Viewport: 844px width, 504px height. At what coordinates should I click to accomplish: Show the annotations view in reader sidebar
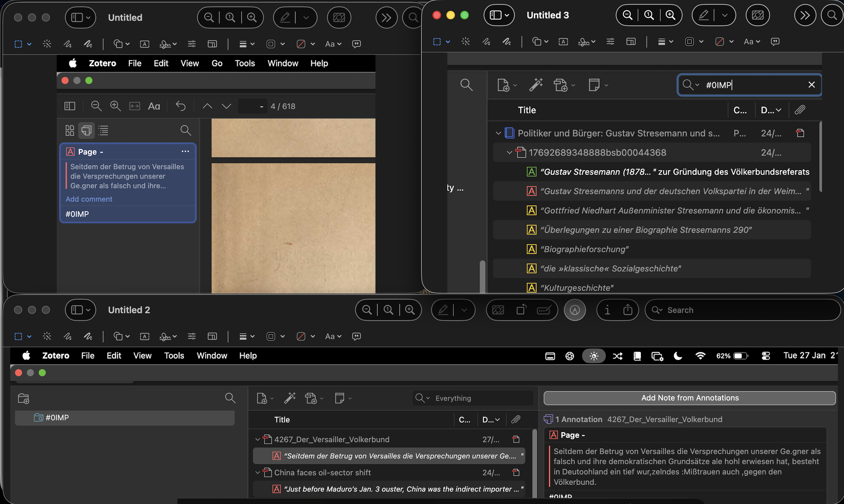tap(87, 131)
